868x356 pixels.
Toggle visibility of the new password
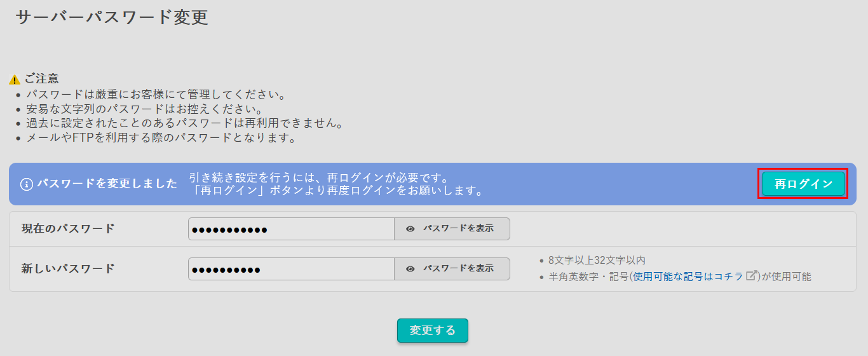click(x=452, y=269)
